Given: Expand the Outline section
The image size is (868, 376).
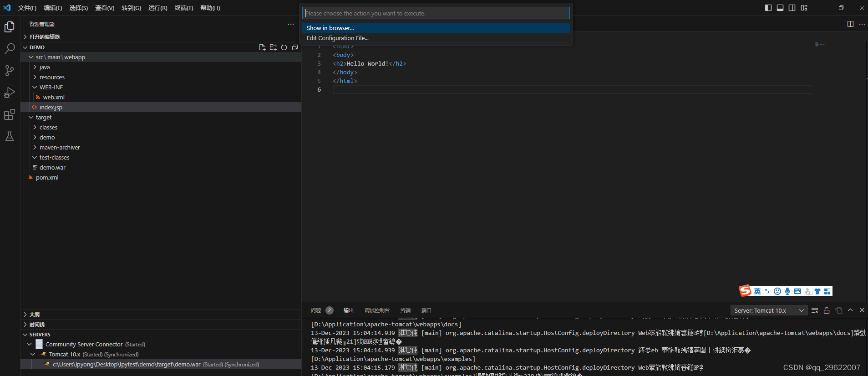Looking at the screenshot, I should pyautogui.click(x=161, y=314).
